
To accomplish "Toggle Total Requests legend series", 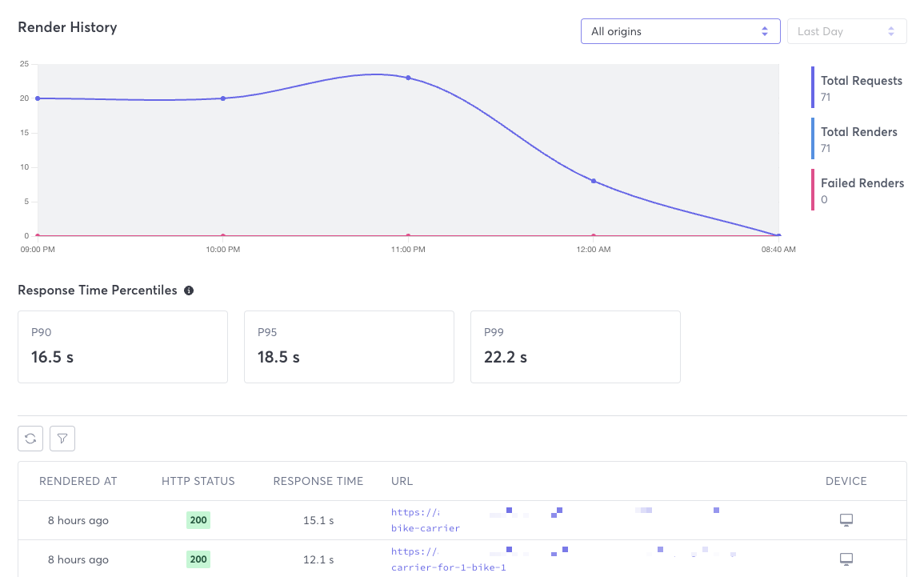I will tap(861, 81).
